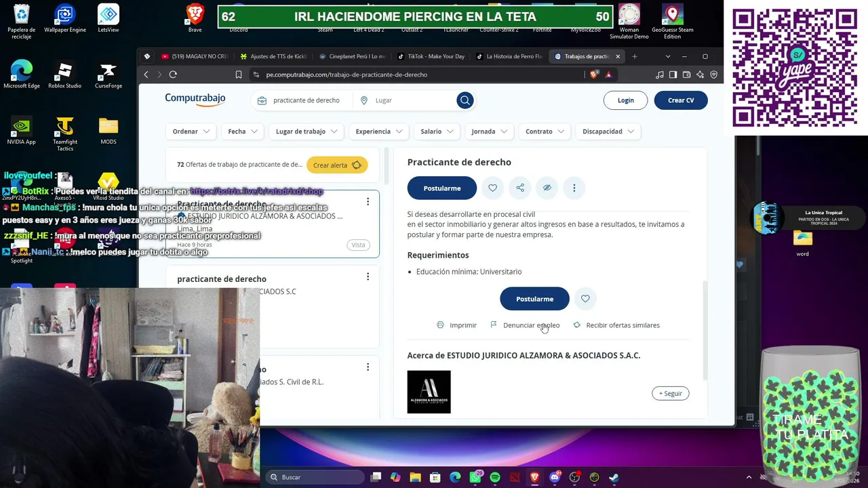Open File Explorer from the taskbar

(416, 477)
